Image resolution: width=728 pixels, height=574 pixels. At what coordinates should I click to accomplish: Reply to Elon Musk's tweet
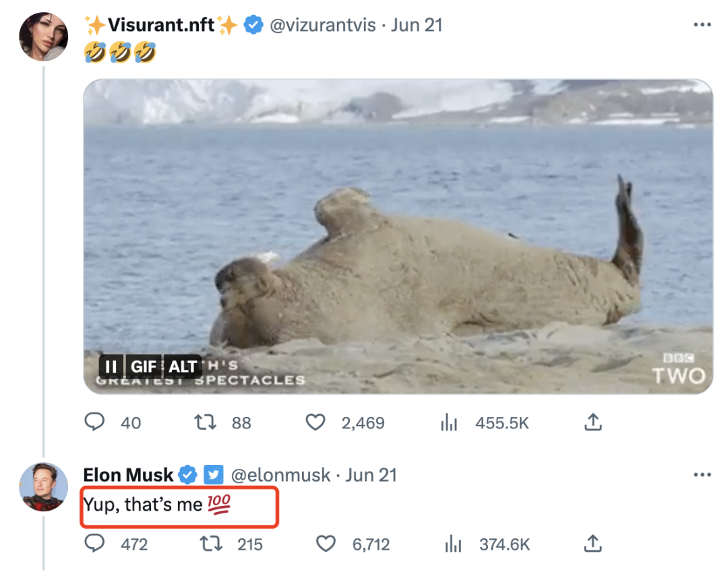tap(95, 544)
